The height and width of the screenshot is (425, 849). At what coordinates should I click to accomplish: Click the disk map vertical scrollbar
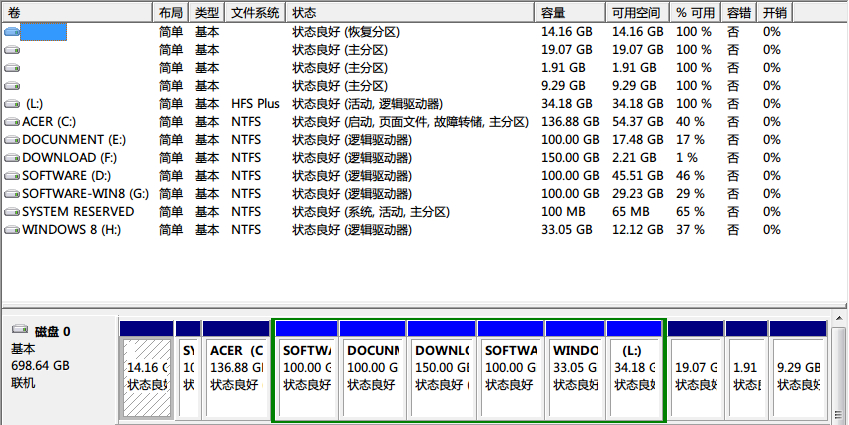point(838,368)
